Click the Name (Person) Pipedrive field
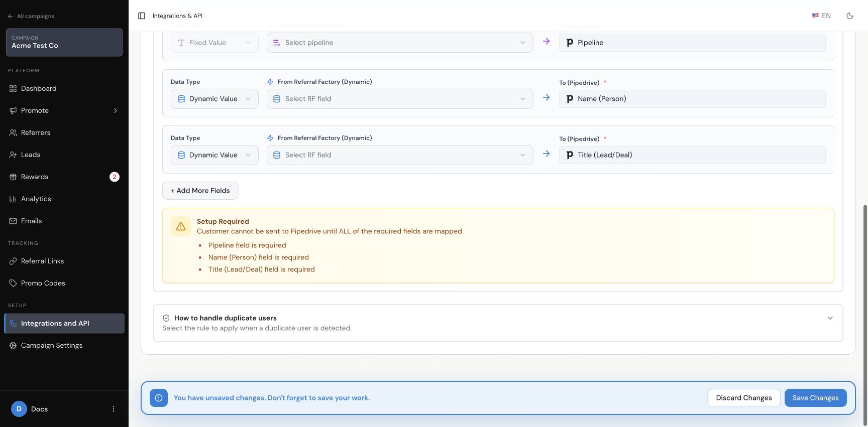Screen dimensions: 868x427 coord(692,99)
